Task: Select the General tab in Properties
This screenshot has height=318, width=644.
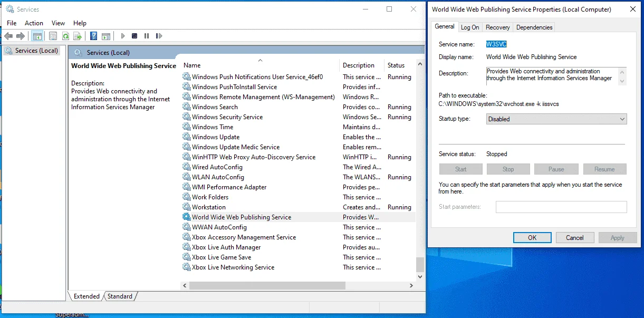Action: click(445, 26)
